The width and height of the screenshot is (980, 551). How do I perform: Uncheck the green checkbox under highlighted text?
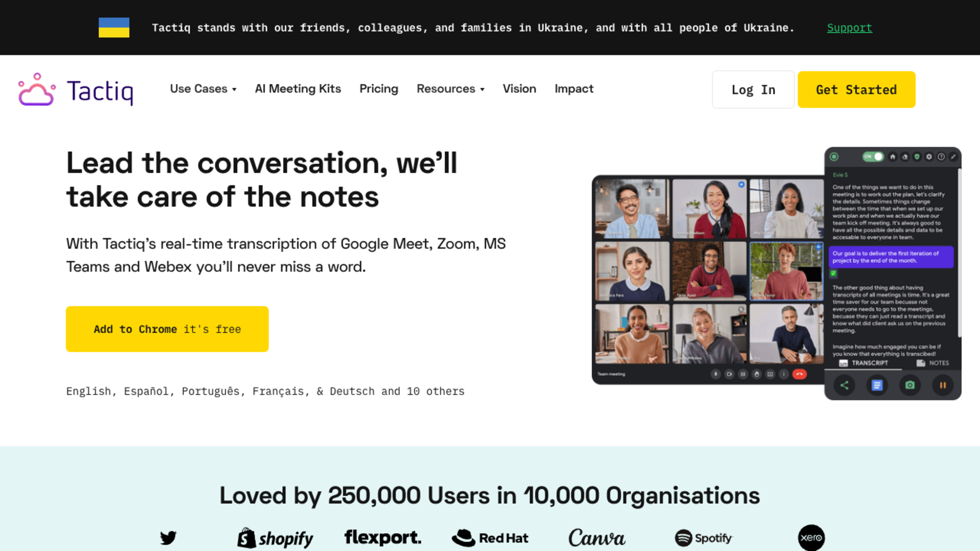(833, 273)
